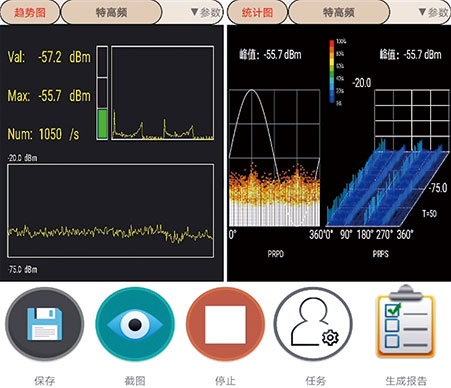Tap the 生成报告 label
The image size is (451, 388).
406,381
